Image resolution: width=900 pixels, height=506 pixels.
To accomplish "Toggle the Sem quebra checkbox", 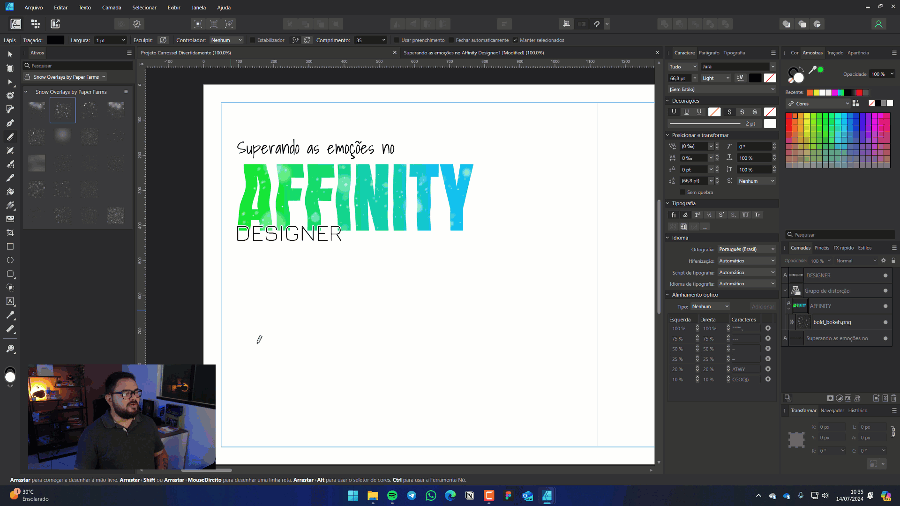I will 682,192.
